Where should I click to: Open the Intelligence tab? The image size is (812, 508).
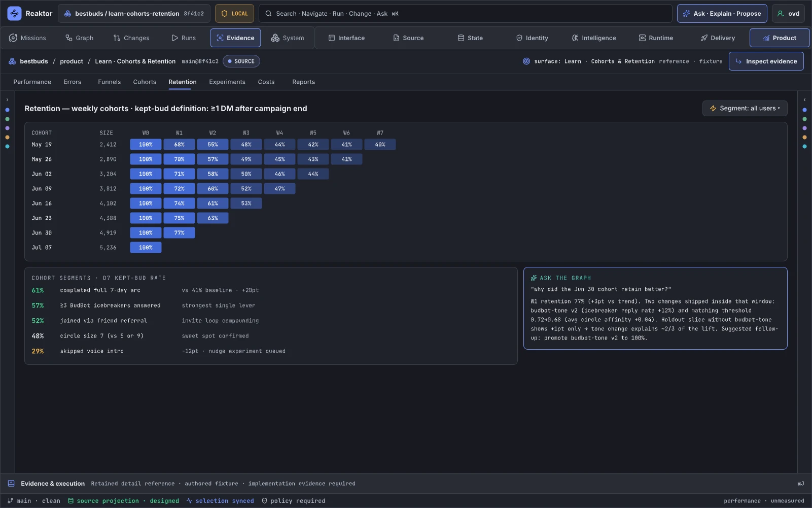(593, 38)
